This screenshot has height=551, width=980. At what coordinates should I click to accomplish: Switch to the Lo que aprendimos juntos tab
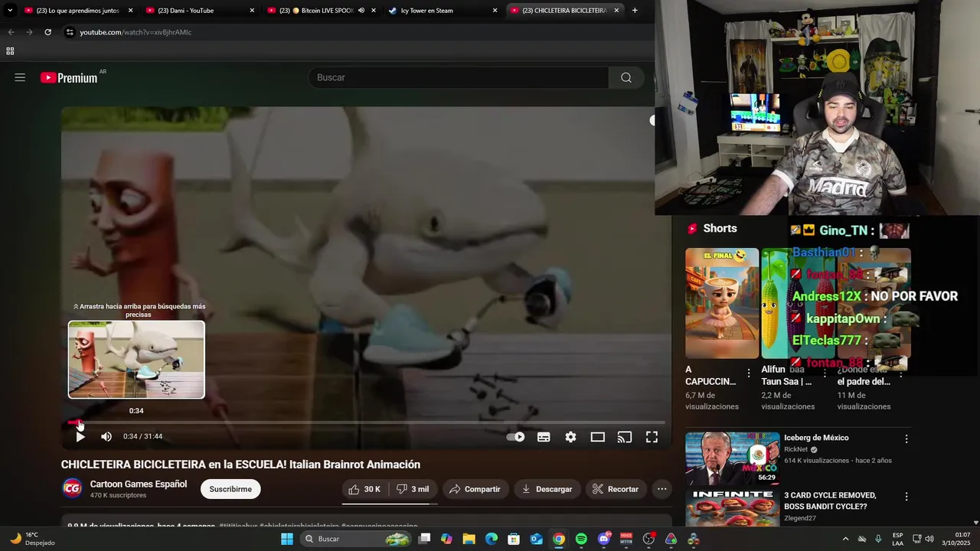pos(78,11)
